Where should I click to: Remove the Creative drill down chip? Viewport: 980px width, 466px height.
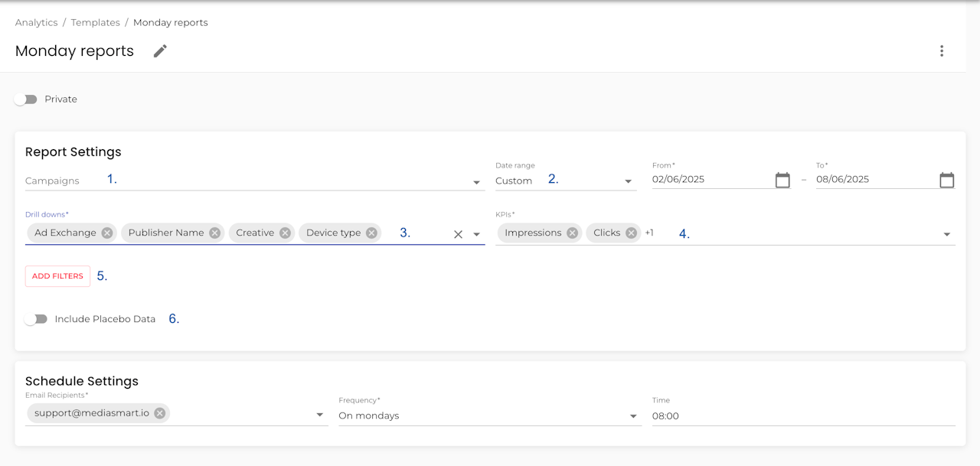click(285, 233)
